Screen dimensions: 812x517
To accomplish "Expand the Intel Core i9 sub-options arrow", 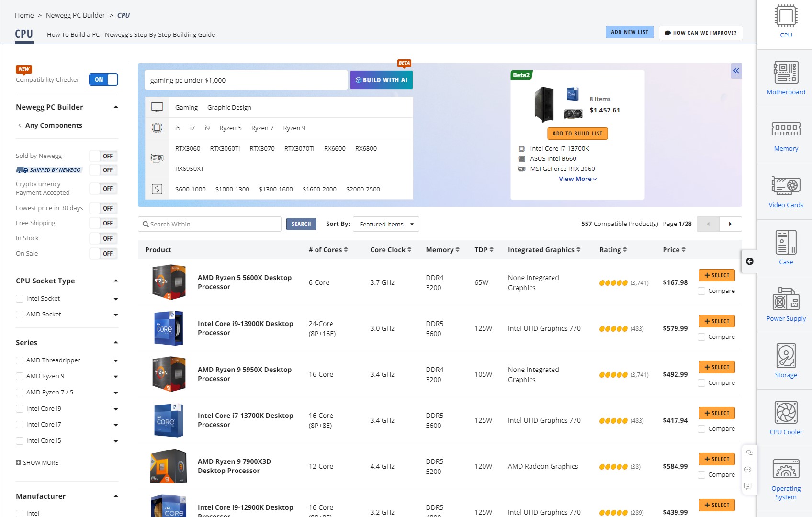I will (116, 409).
